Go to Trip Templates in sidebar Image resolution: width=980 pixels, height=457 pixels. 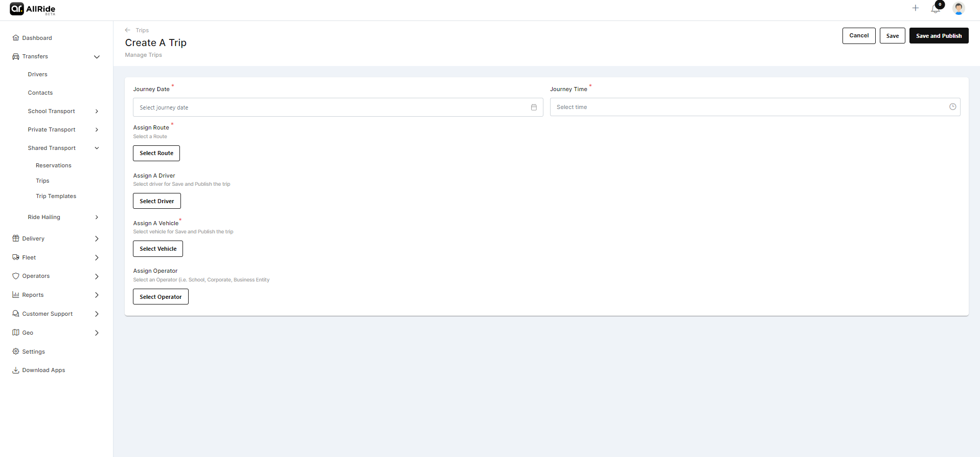click(56, 196)
